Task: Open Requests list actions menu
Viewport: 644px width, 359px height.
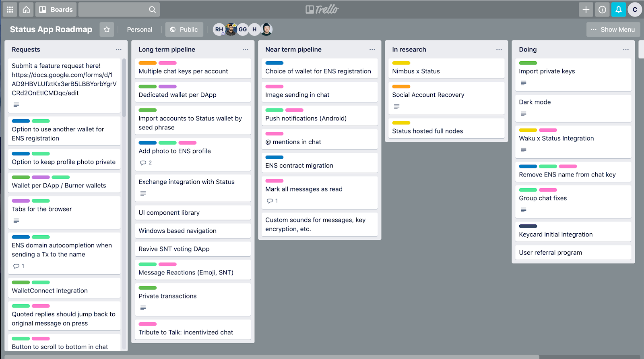Action: pyautogui.click(x=118, y=49)
